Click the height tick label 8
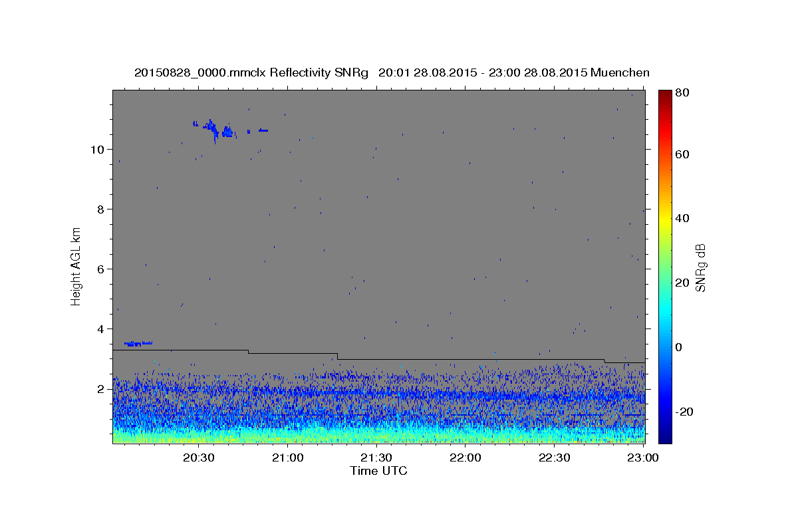This screenshot has height=532, width=798. coord(102,209)
